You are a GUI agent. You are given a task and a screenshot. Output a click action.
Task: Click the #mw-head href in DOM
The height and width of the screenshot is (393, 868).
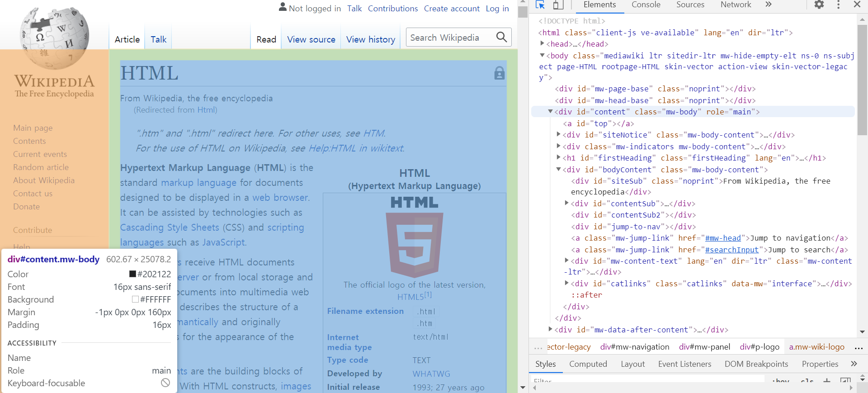tap(723, 238)
